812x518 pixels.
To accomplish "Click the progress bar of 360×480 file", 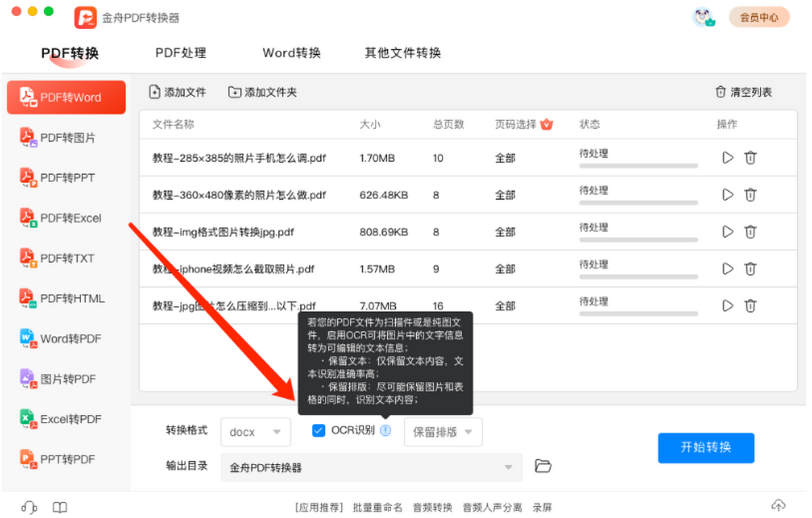I will pyautogui.click(x=638, y=202).
